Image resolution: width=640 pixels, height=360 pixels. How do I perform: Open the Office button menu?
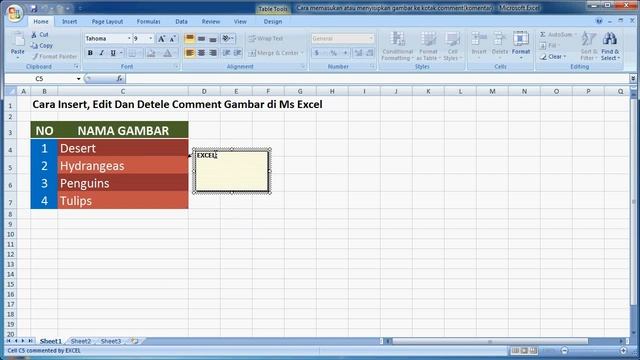point(14,13)
